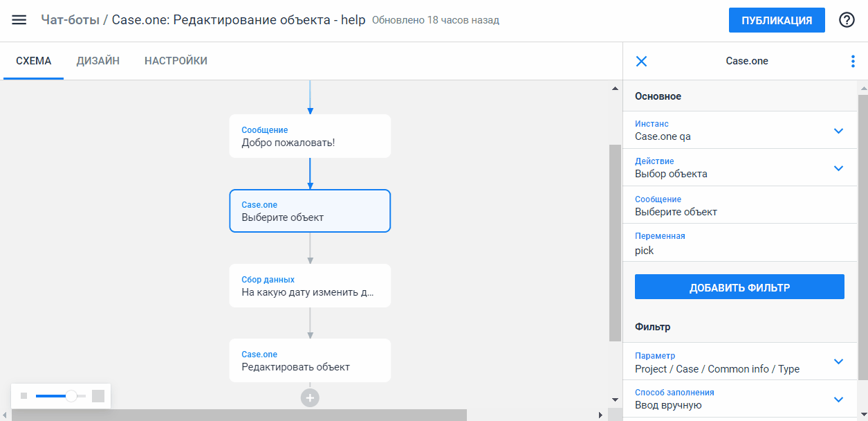Select the Сбор данных node
This screenshot has width=868, height=421.
point(310,286)
